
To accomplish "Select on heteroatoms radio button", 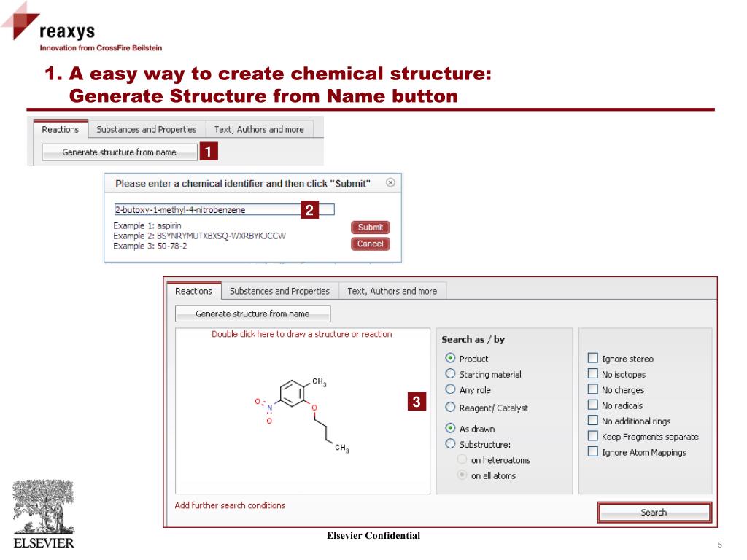I will (x=462, y=459).
